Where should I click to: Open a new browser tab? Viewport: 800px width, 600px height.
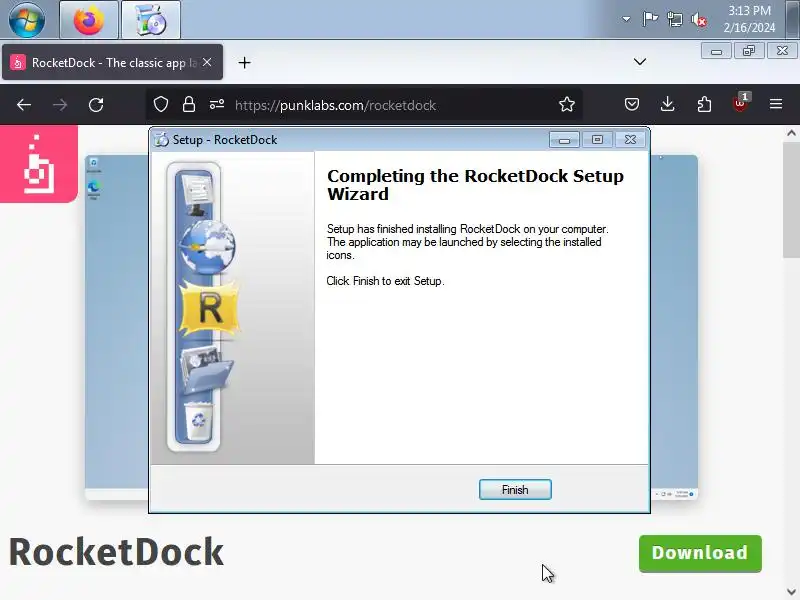[244, 63]
